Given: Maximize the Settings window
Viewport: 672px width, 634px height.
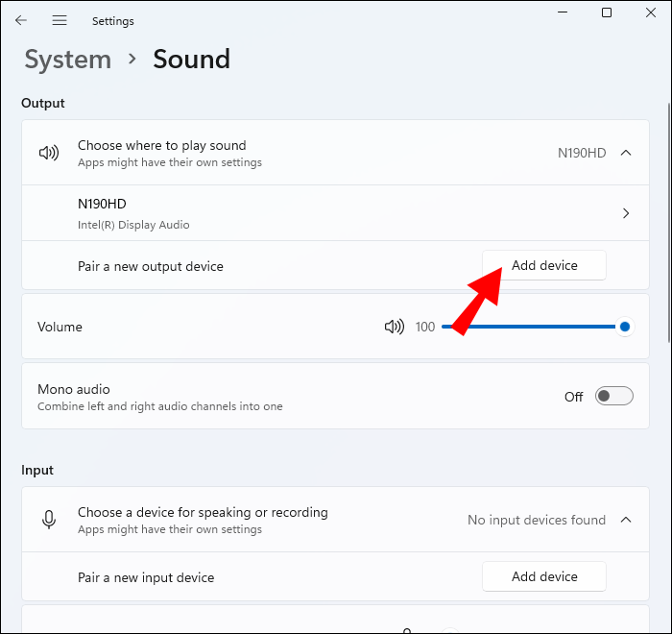Looking at the screenshot, I should click(x=607, y=12).
